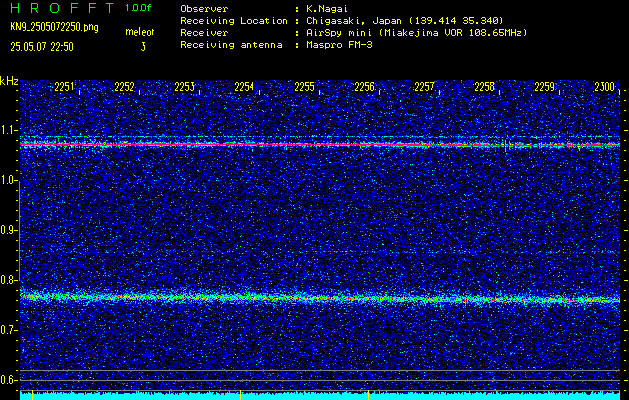The width and height of the screenshot is (629, 400).
Task: Click the 0.7 frequency axis label
Action: (8, 330)
